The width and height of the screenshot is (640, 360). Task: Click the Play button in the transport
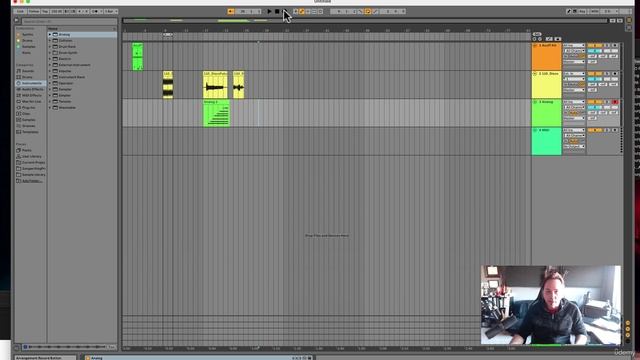269,11
